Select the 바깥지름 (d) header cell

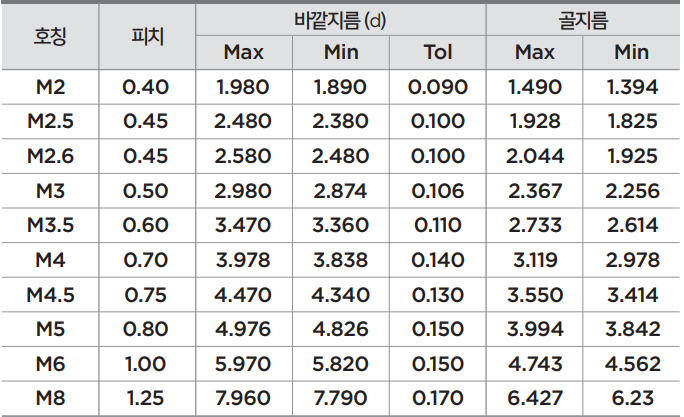click(340, 20)
